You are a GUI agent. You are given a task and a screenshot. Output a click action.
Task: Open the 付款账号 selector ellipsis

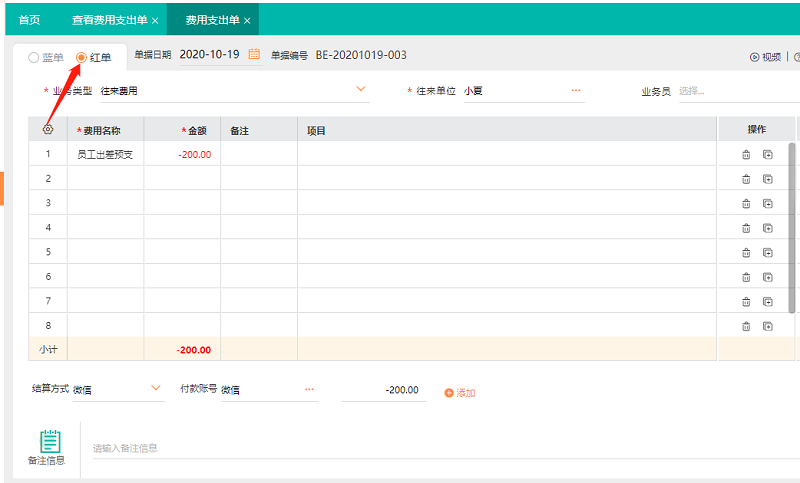tap(309, 389)
